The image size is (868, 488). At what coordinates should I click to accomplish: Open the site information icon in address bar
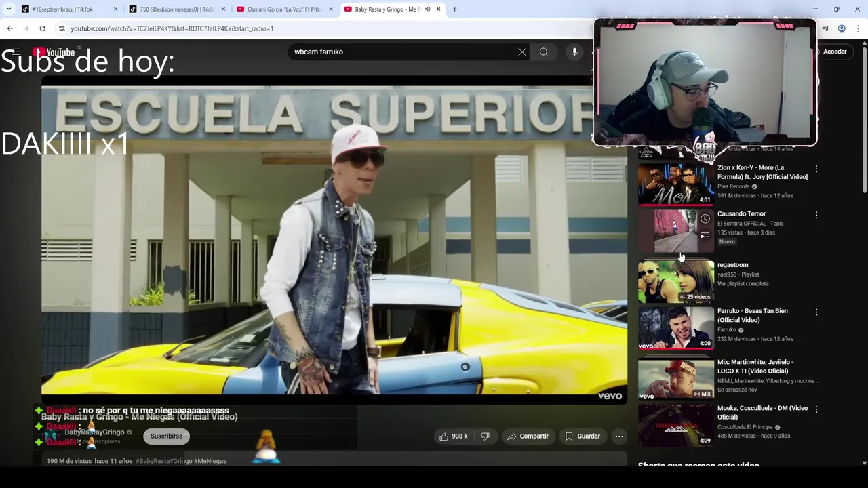[x=62, y=28]
